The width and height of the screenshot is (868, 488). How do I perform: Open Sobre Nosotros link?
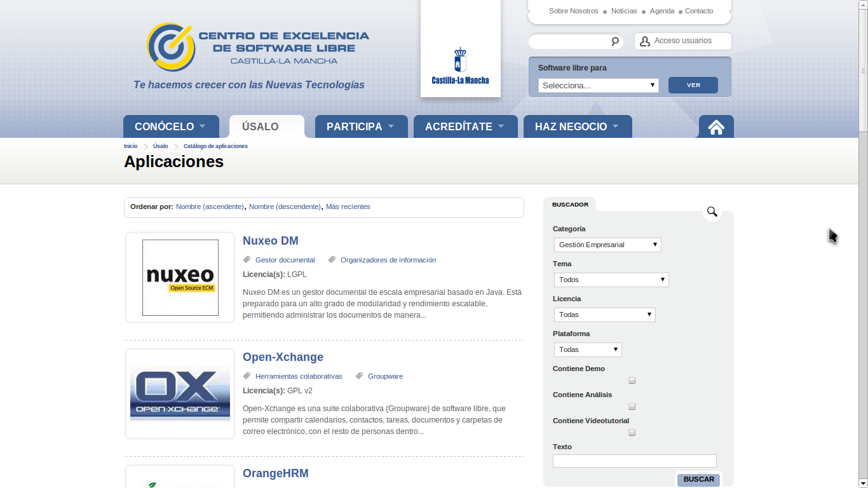[x=574, y=11]
